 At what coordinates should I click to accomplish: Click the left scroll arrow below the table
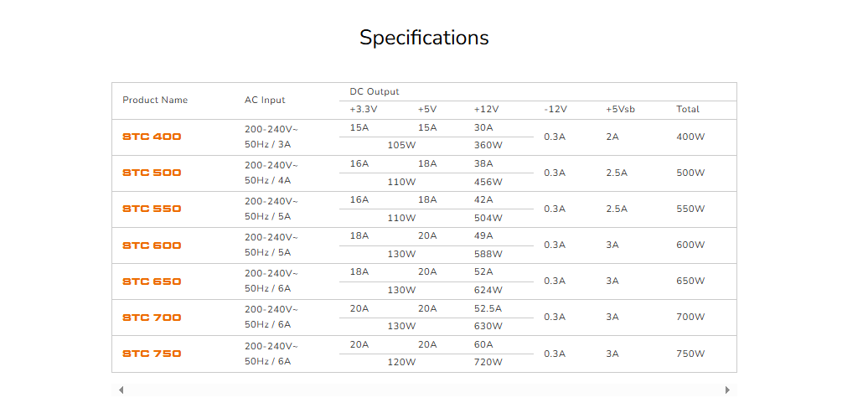pyautogui.click(x=121, y=390)
